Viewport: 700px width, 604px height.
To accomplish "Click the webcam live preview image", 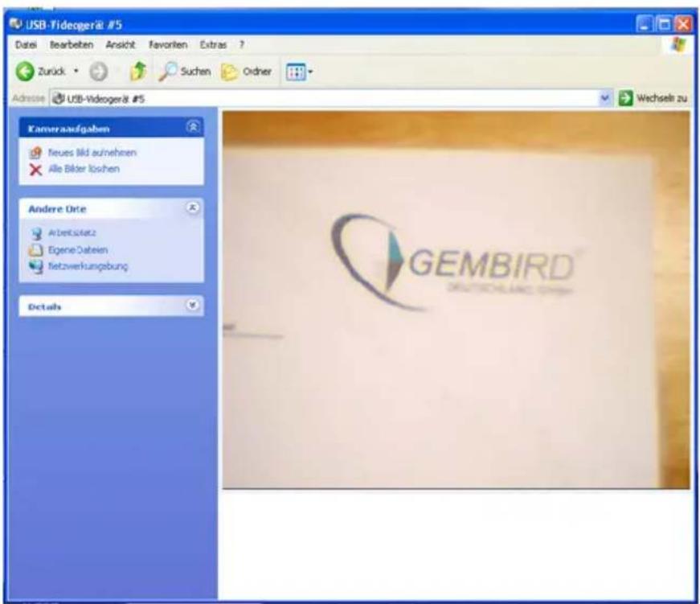I will click(456, 300).
